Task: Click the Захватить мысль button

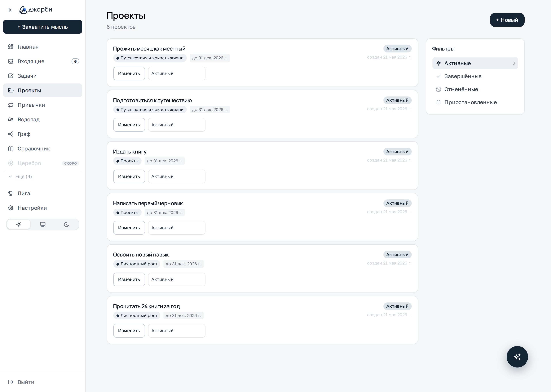Action: coord(42,27)
